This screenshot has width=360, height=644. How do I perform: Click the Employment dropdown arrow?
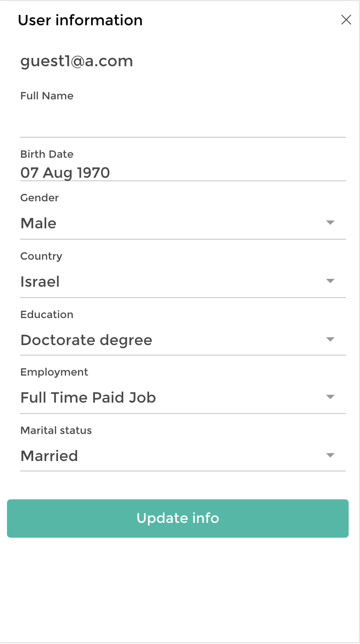click(330, 397)
